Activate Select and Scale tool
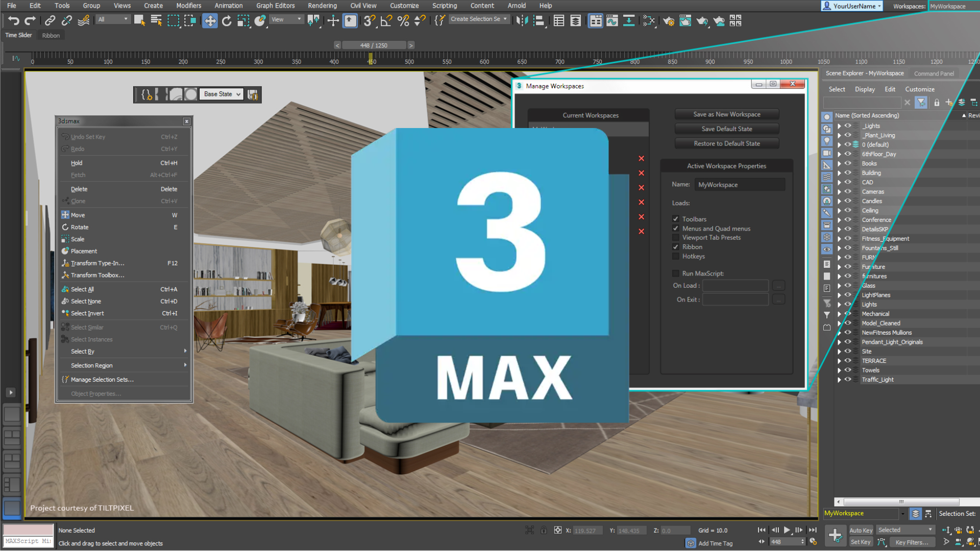This screenshot has height=551, width=980. coord(243,20)
